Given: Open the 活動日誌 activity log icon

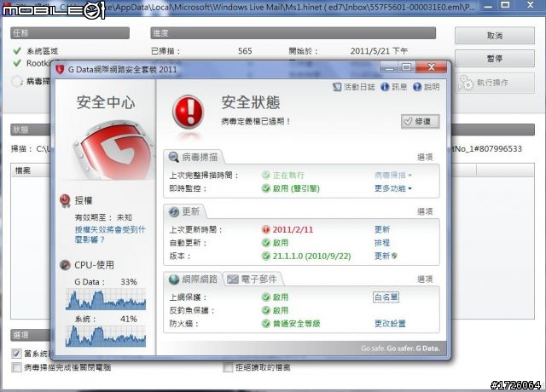Looking at the screenshot, I should click(x=337, y=87).
